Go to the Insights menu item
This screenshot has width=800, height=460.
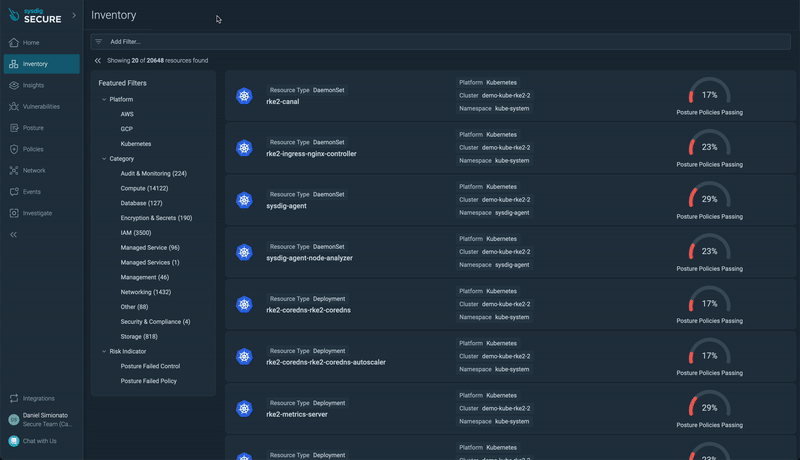(x=41, y=85)
